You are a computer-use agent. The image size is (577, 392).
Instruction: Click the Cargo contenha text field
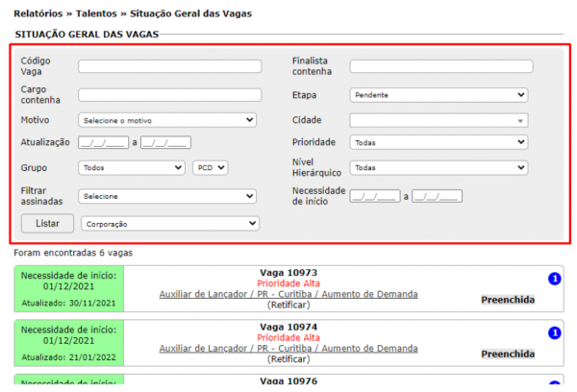[x=169, y=95]
